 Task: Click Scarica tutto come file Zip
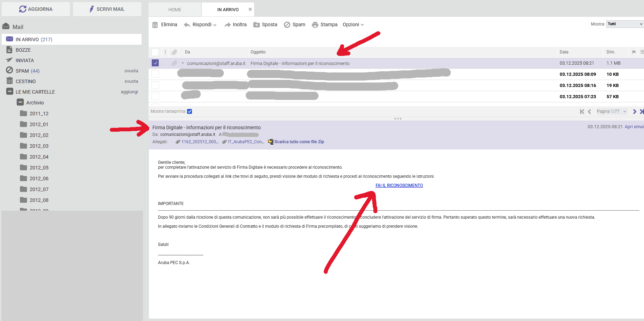point(299,142)
